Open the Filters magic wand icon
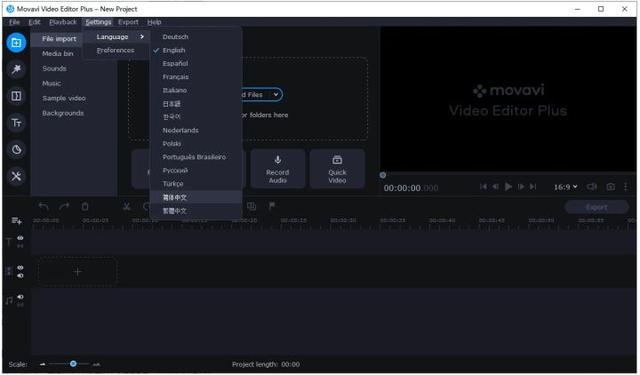The image size is (640, 375). pyautogui.click(x=16, y=69)
